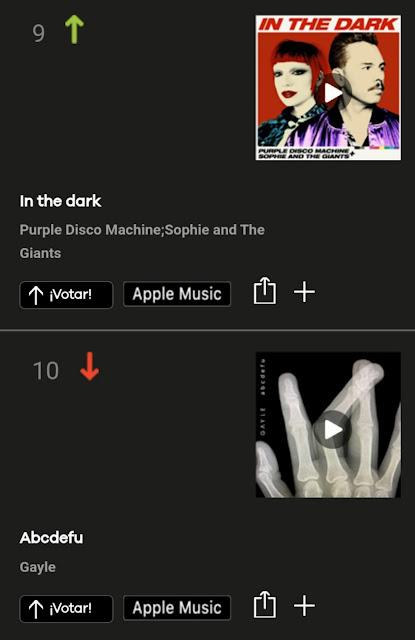Viewport: 415px width, 640px height.
Task: Click the share icon for Abcdefu
Action: pos(265,604)
